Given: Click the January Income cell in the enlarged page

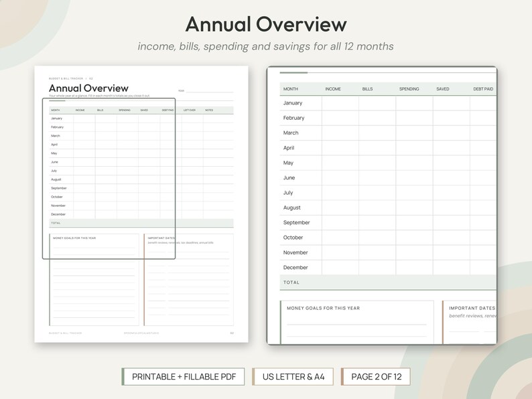Looking at the screenshot, I should [x=340, y=103].
